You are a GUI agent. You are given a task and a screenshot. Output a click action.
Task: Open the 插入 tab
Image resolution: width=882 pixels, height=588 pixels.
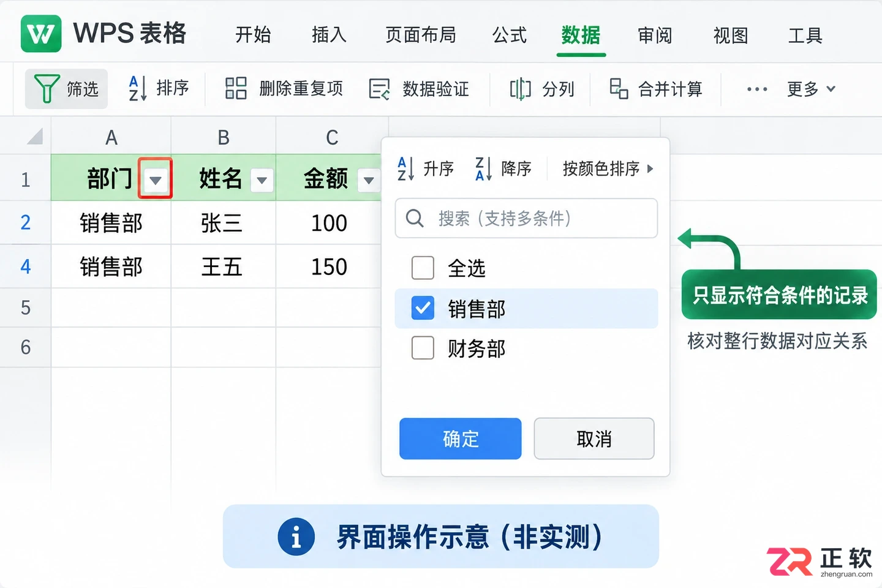[329, 35]
